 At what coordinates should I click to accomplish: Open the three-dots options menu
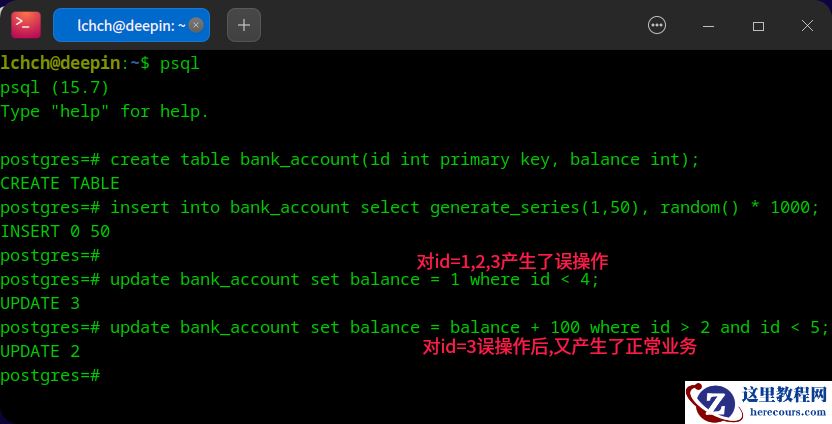tap(656, 25)
